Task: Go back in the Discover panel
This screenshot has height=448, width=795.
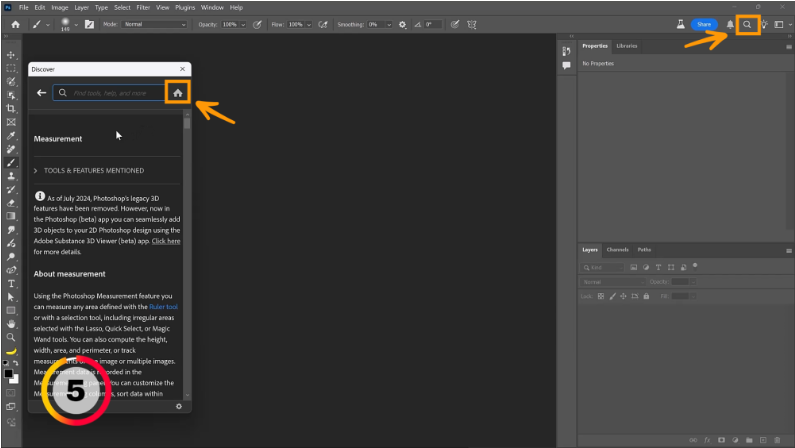Action: (42, 93)
